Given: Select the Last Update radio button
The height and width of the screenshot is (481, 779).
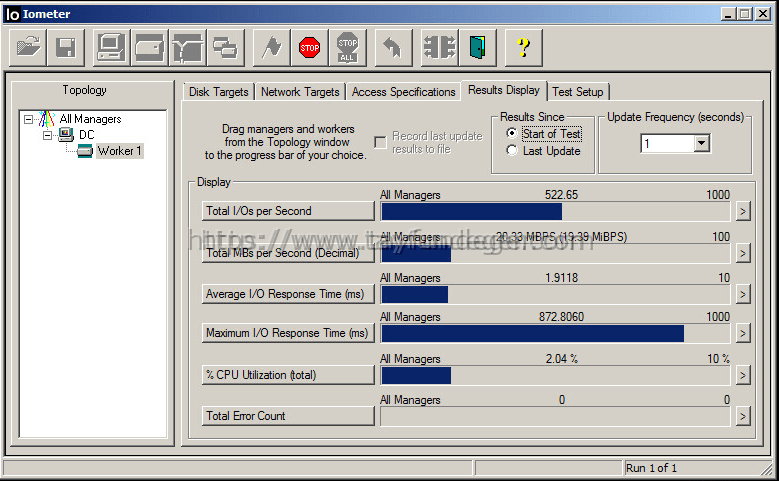Looking at the screenshot, I should [512, 151].
